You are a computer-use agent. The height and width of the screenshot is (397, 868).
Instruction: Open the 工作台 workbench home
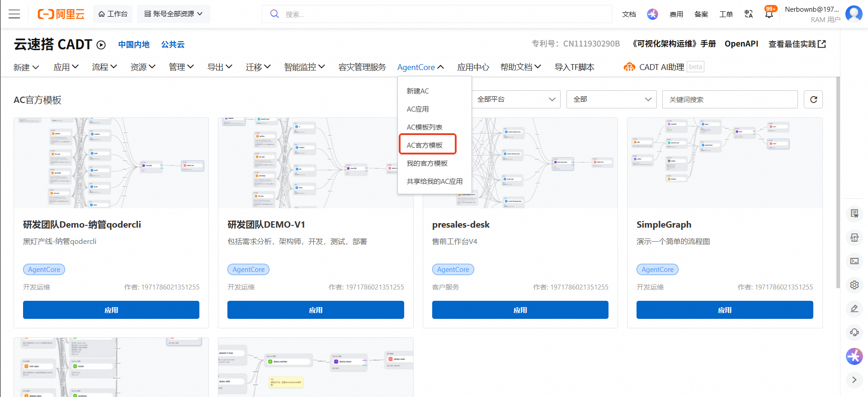click(x=113, y=14)
